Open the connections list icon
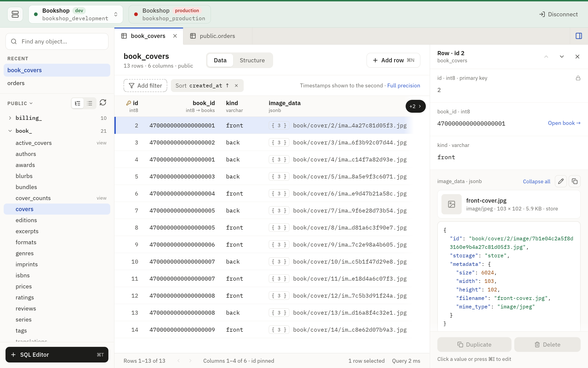The image size is (588, 368). (x=15, y=14)
